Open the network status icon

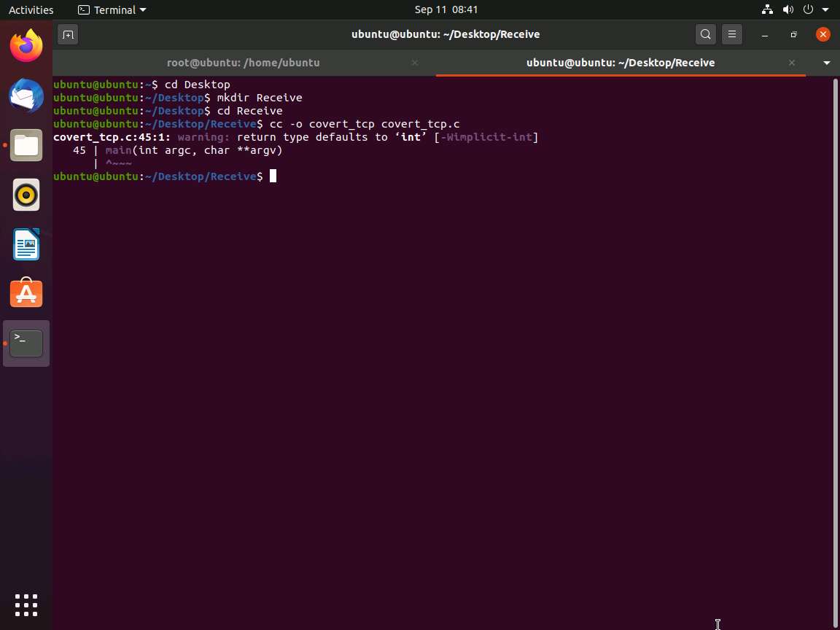pyautogui.click(x=767, y=9)
